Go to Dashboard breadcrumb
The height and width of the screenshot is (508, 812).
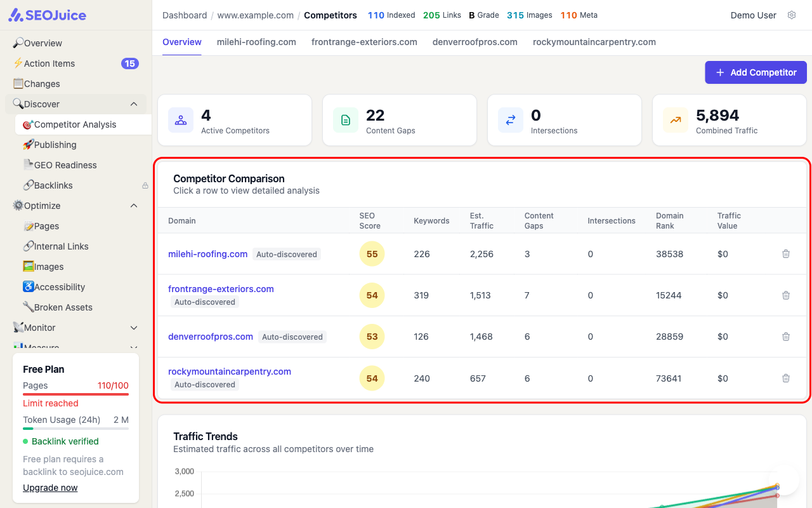click(185, 15)
